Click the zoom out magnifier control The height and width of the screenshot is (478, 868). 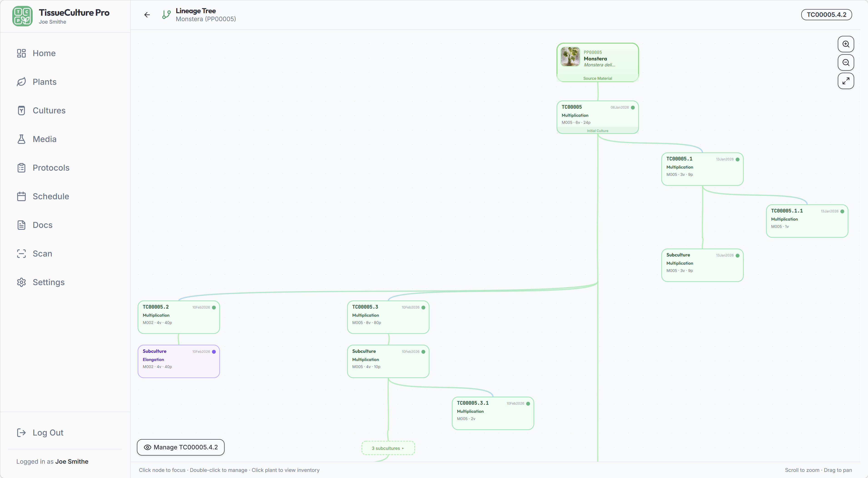[846, 62]
